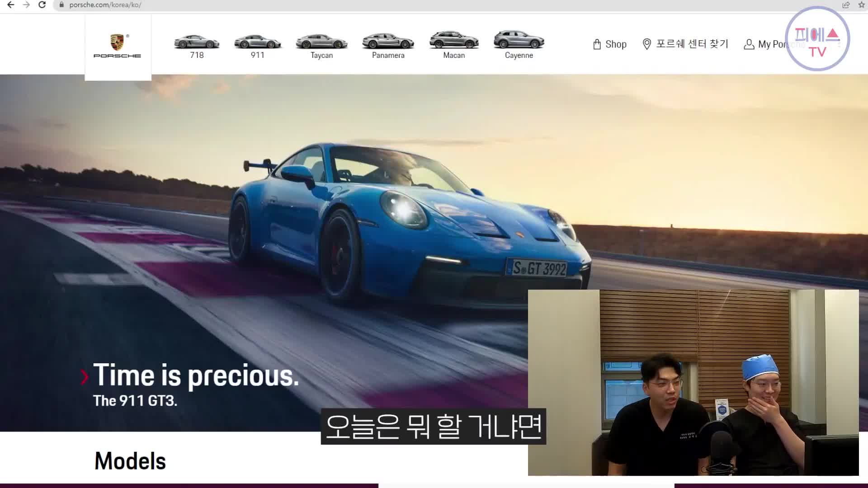Click the Porsche crest logo
868x488 pixels.
click(118, 46)
